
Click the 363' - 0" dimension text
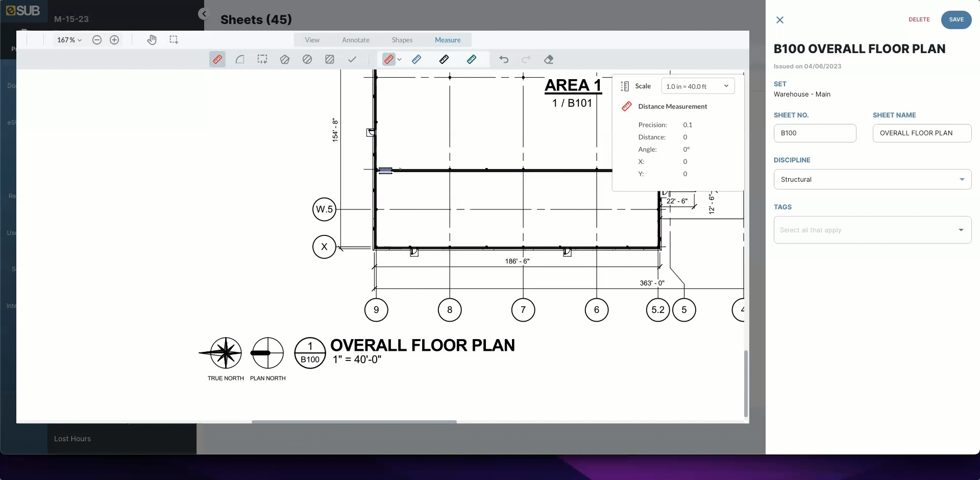click(652, 283)
